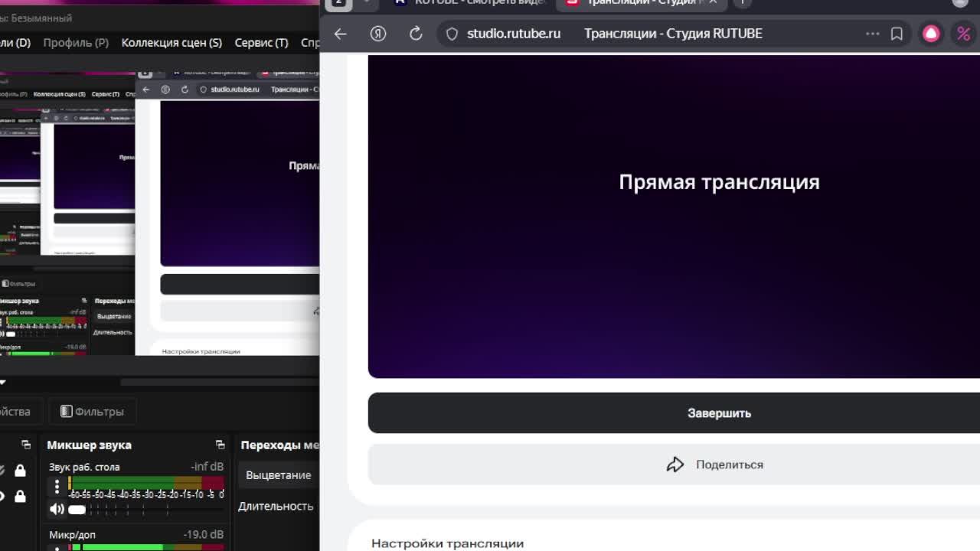The width and height of the screenshot is (980, 551).
Task: Click the Звук раб. стола level meter
Action: point(145,483)
